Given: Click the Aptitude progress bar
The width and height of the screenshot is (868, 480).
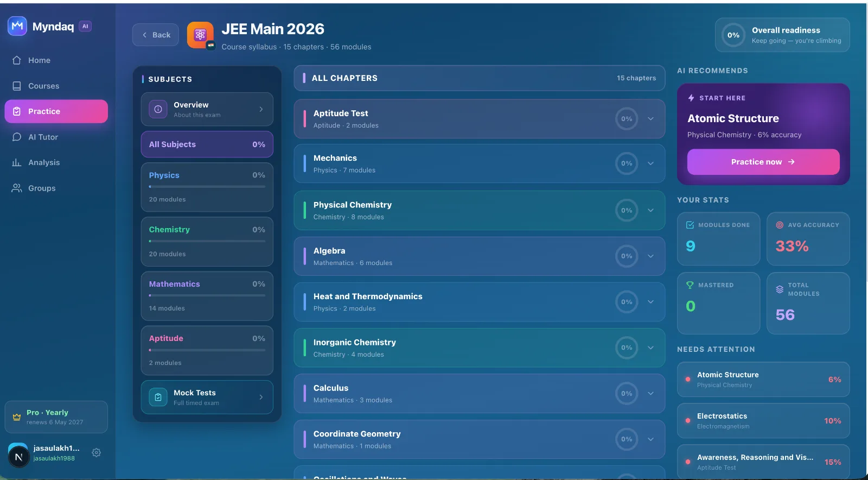Looking at the screenshot, I should point(207,350).
